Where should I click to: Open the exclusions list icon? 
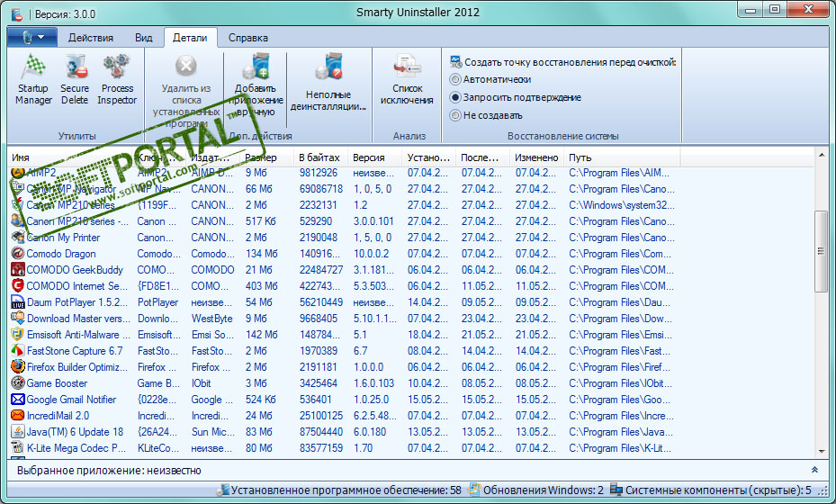[408, 66]
